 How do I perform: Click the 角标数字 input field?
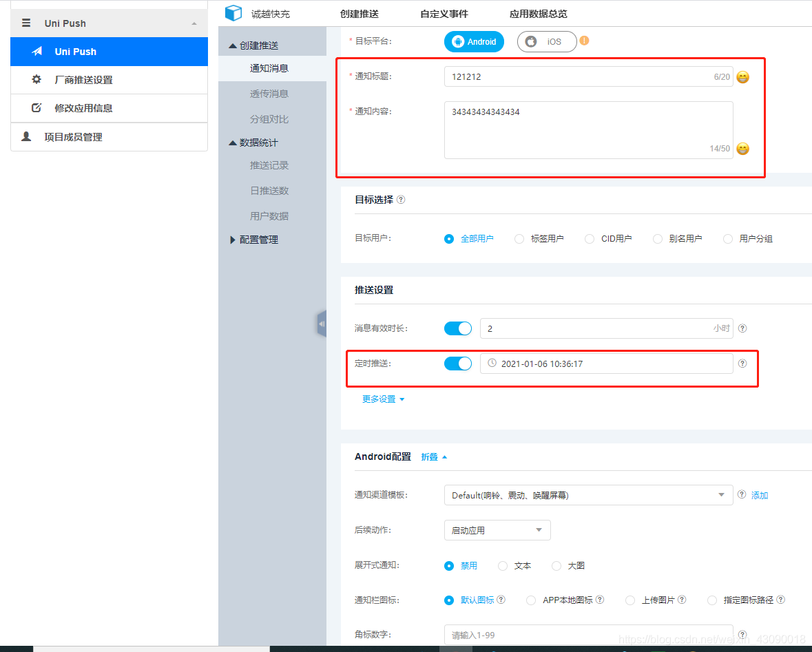click(x=588, y=635)
